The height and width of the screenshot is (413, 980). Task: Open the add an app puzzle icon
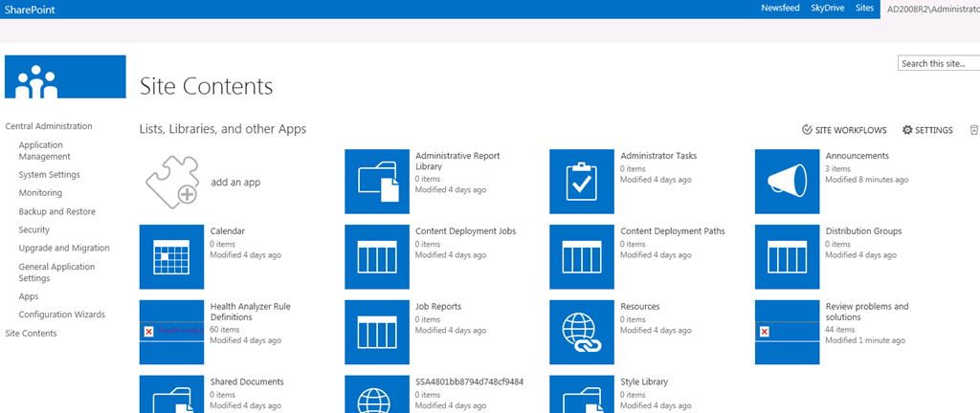click(171, 181)
